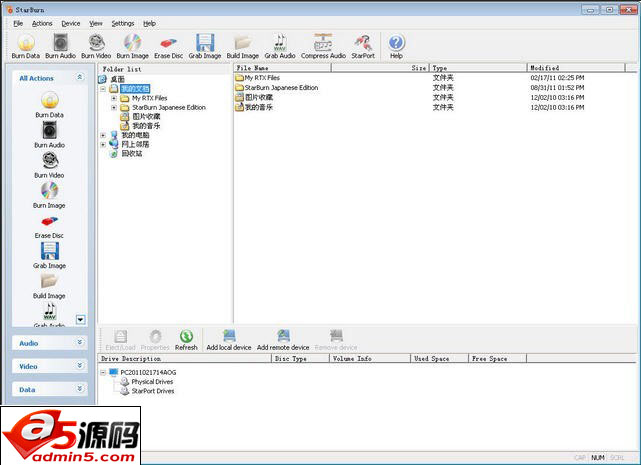Click Add local device button
Image resolution: width=641 pixels, height=465 pixels.
click(229, 340)
